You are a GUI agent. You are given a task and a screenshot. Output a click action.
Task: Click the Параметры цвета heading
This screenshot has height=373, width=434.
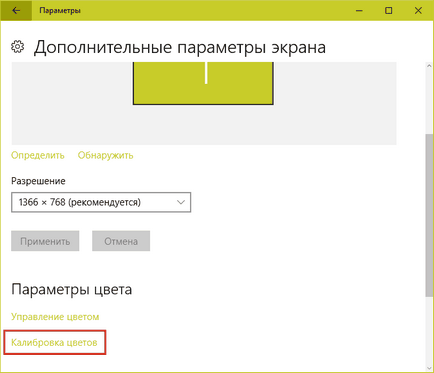point(72,289)
